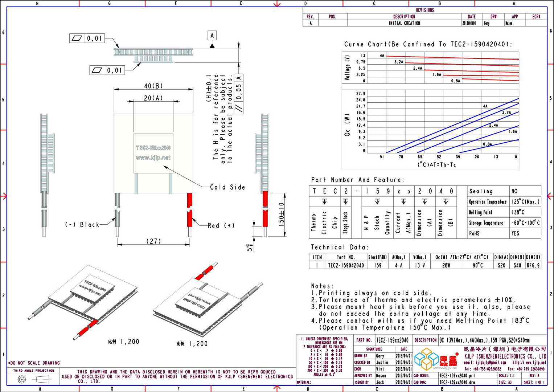Click Jack in the ISSUED BY row
Image resolution: width=554 pixels, height=392 pixels.
coord(380,382)
